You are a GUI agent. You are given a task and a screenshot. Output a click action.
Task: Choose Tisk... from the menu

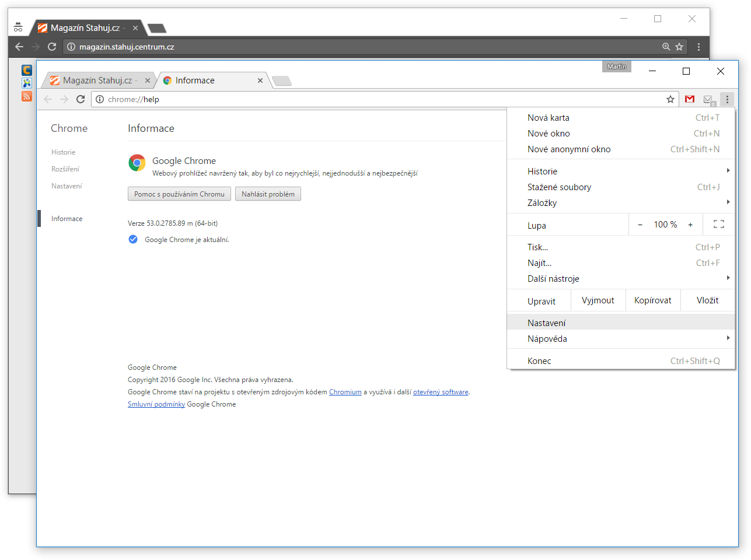tap(621, 247)
